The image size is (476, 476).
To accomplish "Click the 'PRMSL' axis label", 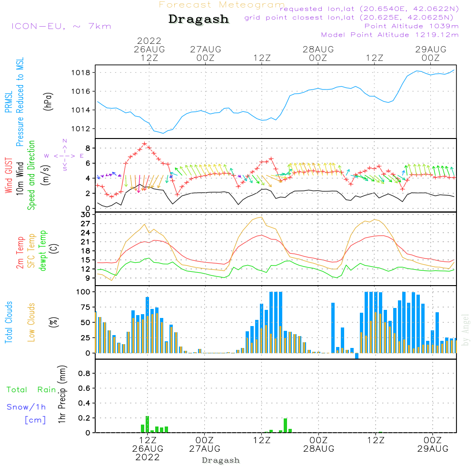I will pos(9,101).
